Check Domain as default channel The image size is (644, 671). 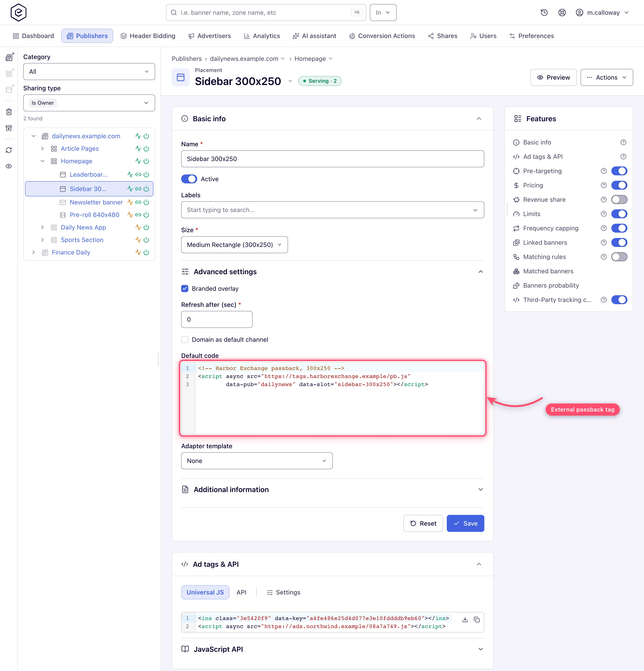point(185,340)
